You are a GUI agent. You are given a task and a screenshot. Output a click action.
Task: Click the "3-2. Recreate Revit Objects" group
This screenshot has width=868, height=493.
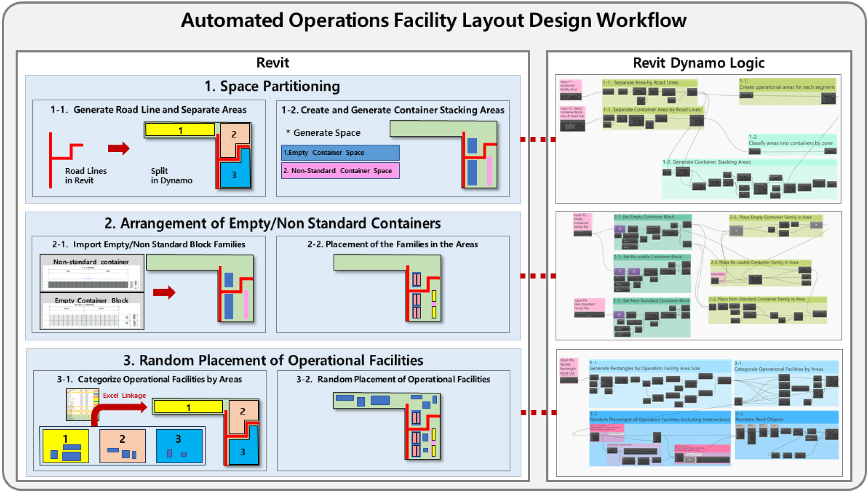(x=787, y=435)
